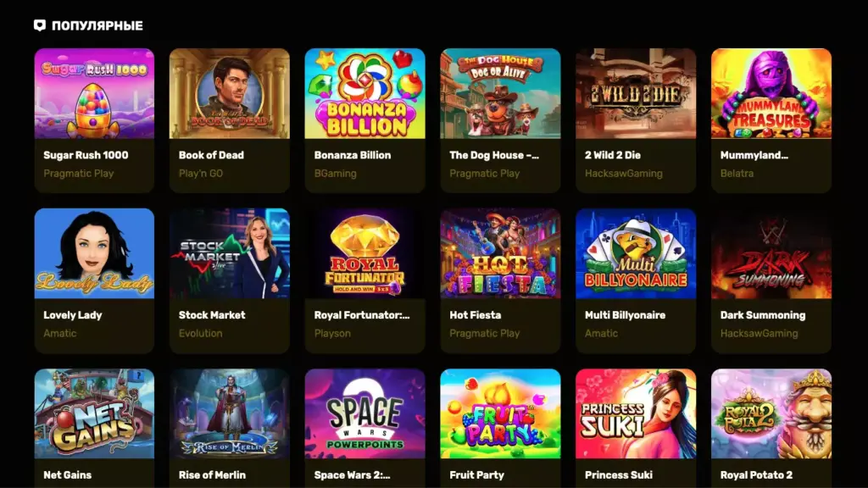Select the Bonanza Billion game image
The height and width of the screenshot is (488, 868).
(x=364, y=93)
